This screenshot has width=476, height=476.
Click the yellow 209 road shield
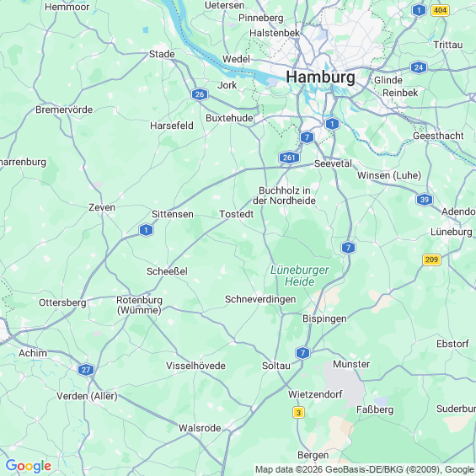431,259
